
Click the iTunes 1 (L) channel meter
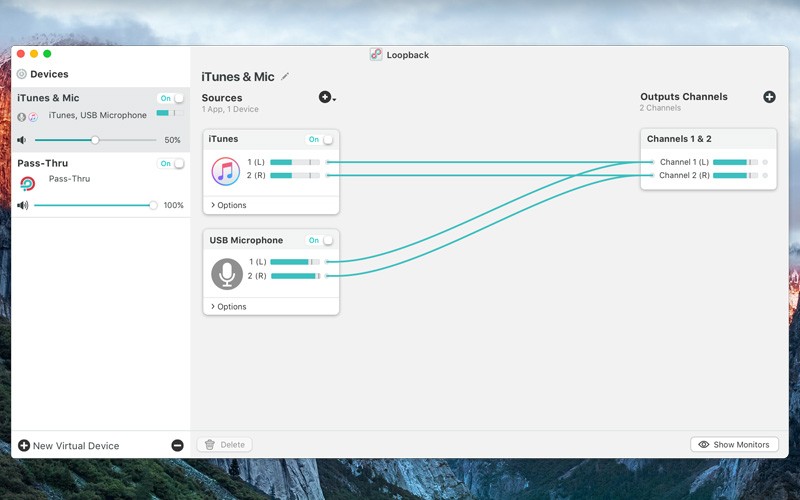tap(295, 162)
